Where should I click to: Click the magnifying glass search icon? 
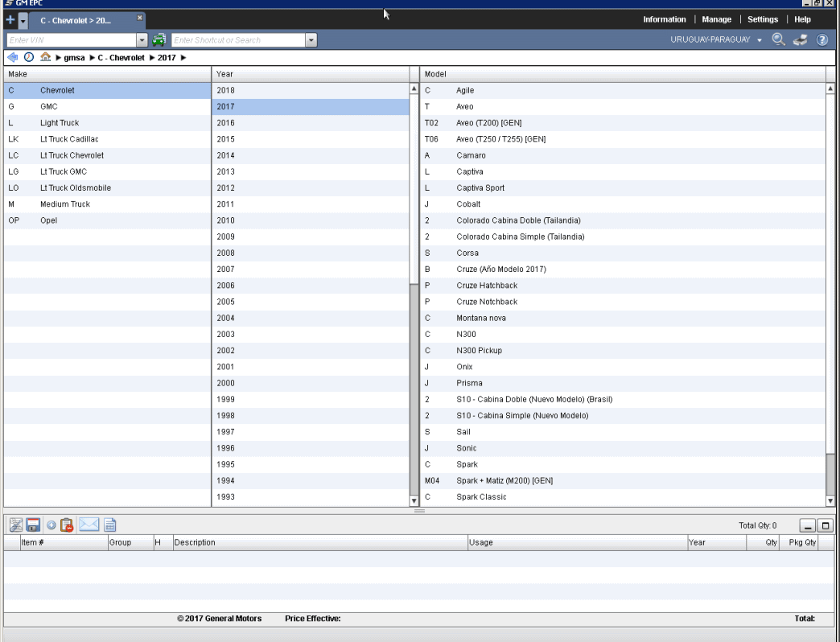[778, 39]
